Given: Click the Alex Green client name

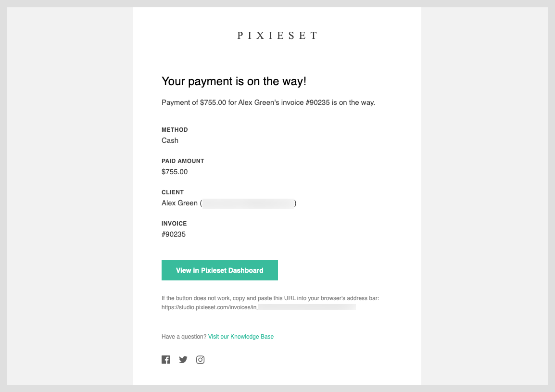Looking at the screenshot, I should point(179,203).
